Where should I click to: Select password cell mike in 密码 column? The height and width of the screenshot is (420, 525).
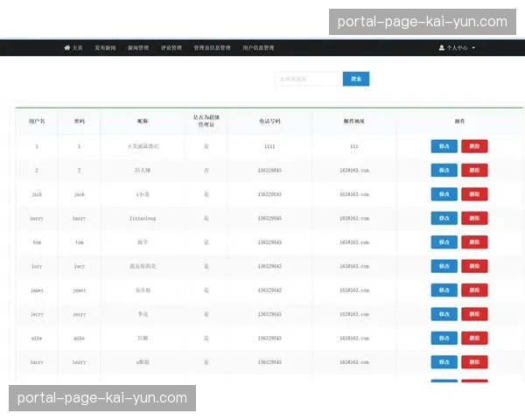(x=80, y=339)
